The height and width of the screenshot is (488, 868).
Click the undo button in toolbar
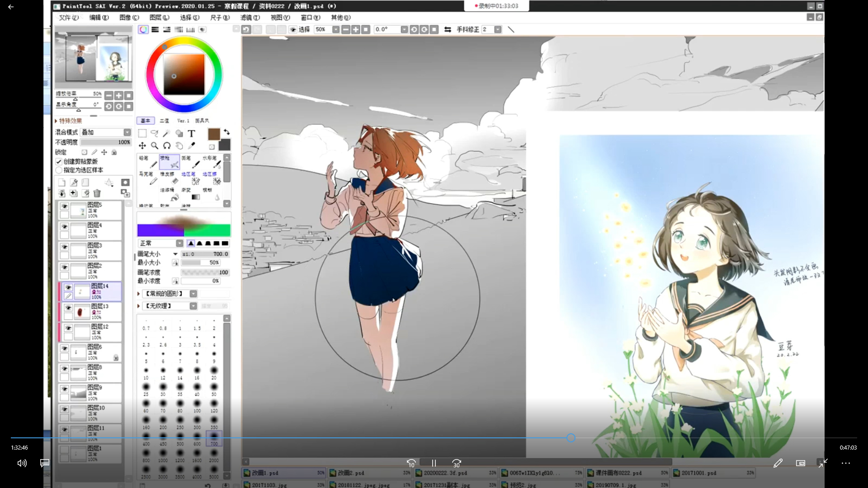(246, 29)
